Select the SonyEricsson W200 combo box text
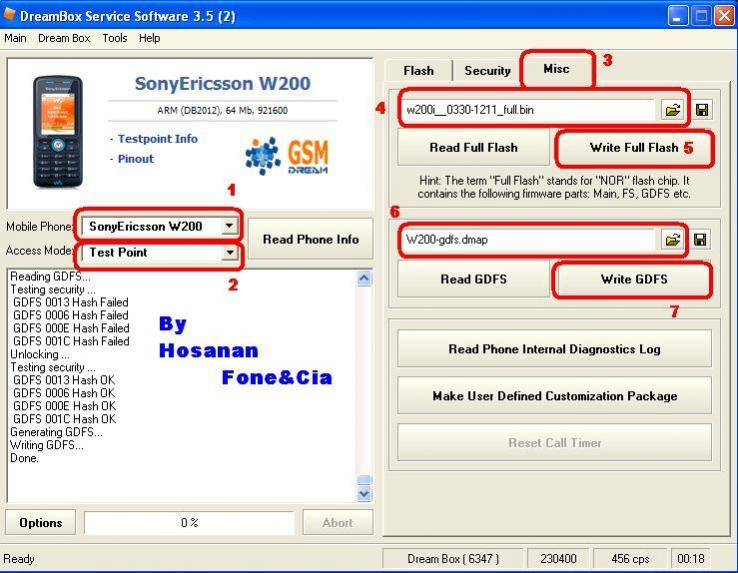Screen dimensions: 738x573 (x=146, y=226)
